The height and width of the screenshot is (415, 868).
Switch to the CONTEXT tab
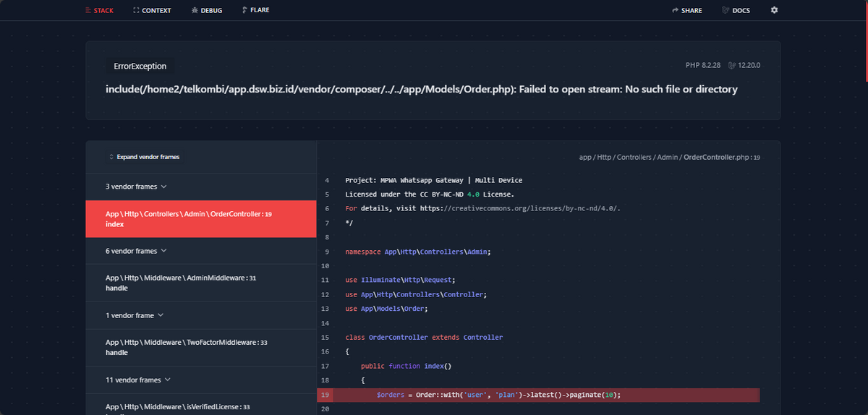pyautogui.click(x=152, y=10)
